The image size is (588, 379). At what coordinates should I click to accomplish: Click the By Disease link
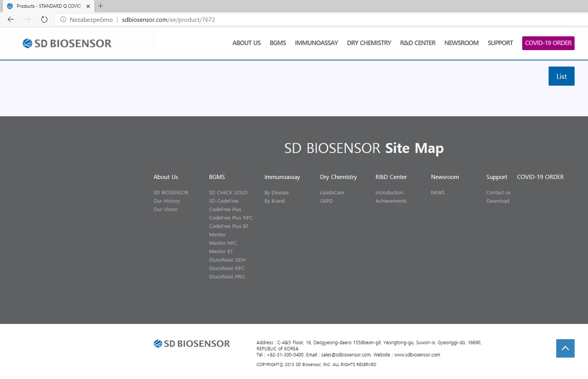click(x=277, y=192)
